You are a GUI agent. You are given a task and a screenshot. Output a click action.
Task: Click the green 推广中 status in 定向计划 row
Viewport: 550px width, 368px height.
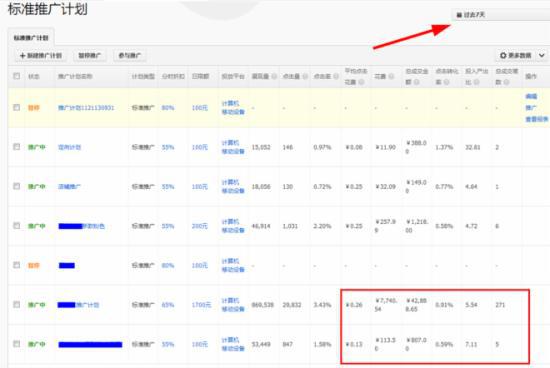pos(36,147)
